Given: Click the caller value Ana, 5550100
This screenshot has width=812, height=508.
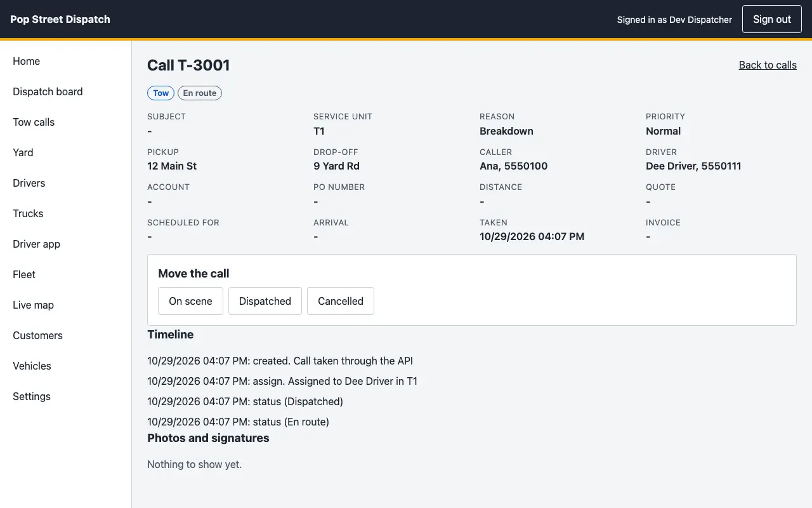Looking at the screenshot, I should [x=513, y=166].
